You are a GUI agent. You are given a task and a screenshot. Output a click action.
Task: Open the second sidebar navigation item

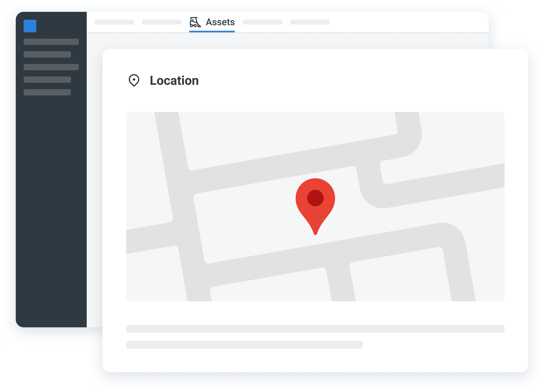coord(47,54)
